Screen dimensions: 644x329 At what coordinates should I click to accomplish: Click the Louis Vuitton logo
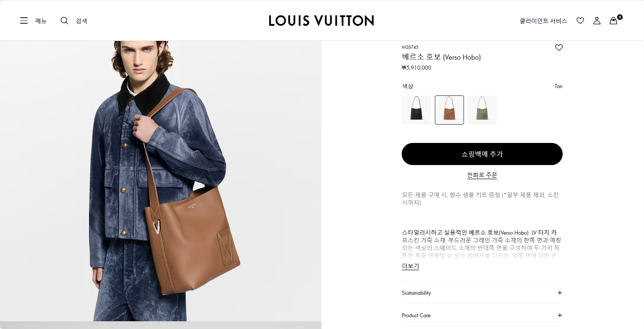(321, 21)
